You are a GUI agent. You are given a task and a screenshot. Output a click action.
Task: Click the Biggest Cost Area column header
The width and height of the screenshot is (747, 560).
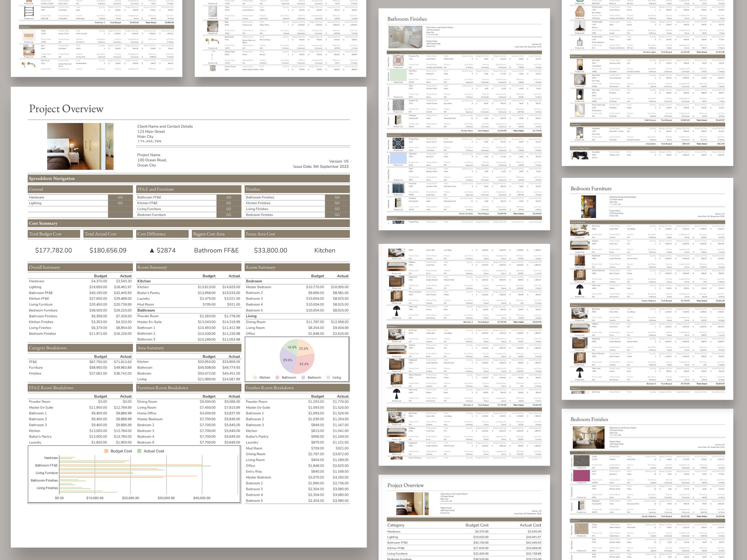coord(217,234)
